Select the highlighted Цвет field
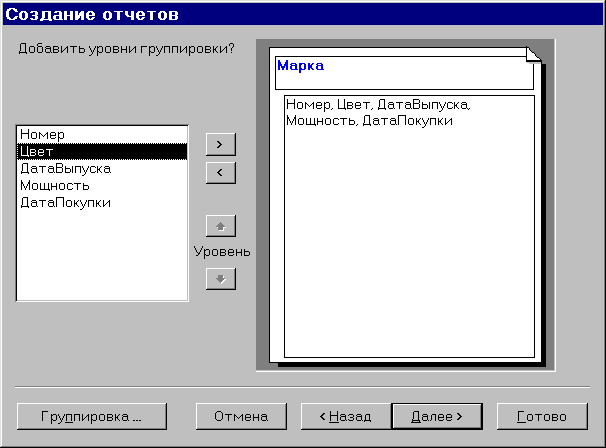Image resolution: width=606 pixels, height=448 pixels. 102,152
